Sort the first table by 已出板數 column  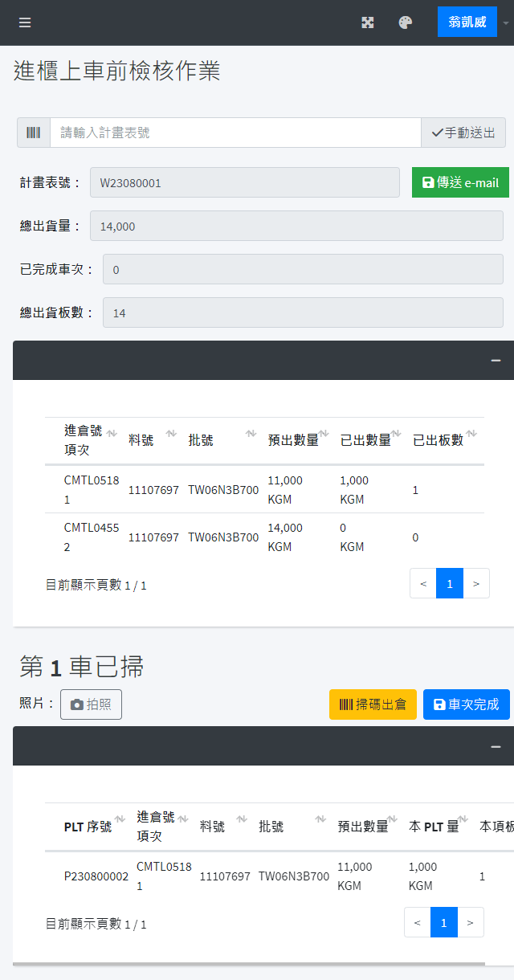pyautogui.click(x=443, y=440)
